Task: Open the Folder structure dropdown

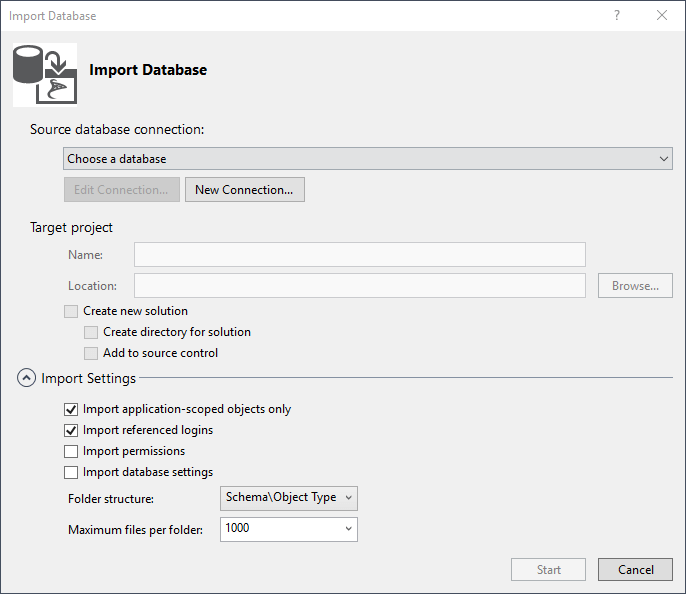Action: [x=288, y=498]
